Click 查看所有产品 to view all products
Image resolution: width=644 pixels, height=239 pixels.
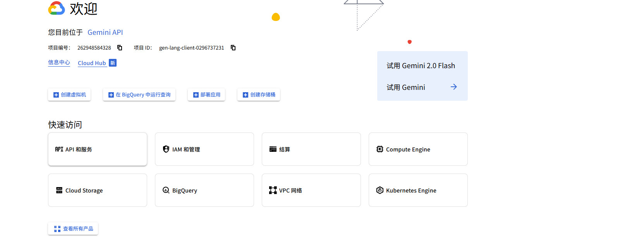(73, 229)
